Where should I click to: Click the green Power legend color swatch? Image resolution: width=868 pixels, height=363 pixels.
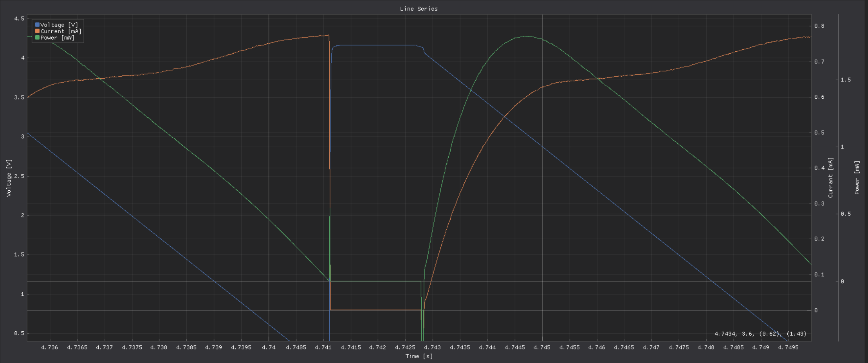click(x=37, y=38)
